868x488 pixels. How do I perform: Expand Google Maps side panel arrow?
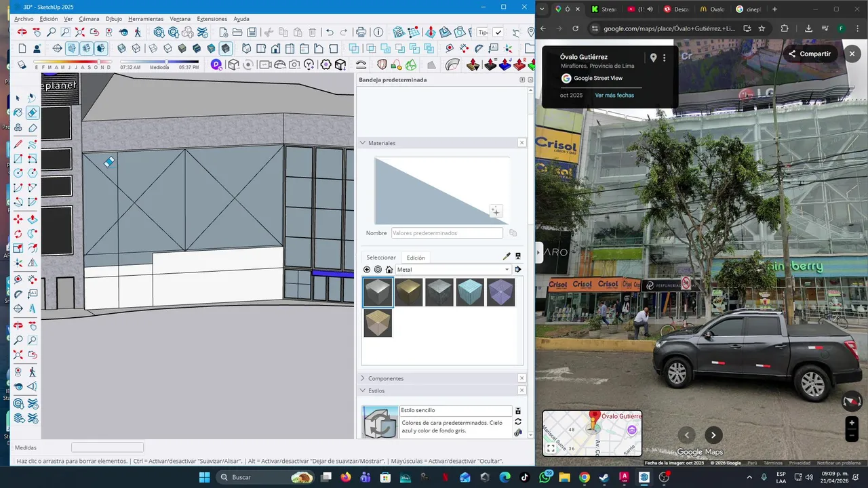539,253
